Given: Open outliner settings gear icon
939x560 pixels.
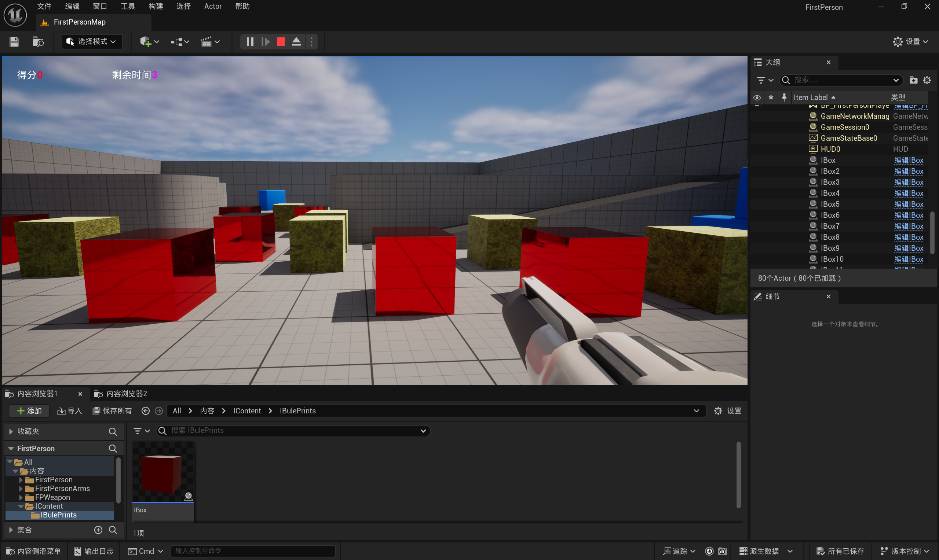Looking at the screenshot, I should point(927,80).
